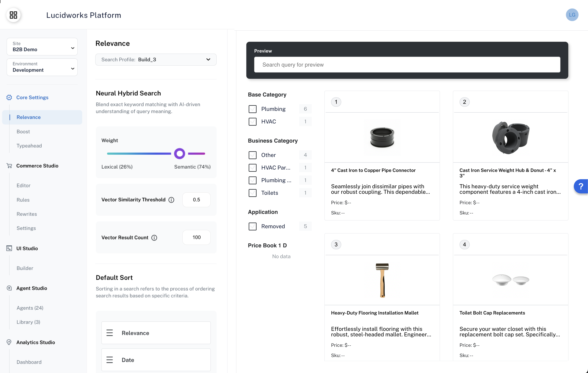Image resolution: width=588 pixels, height=373 pixels.
Task: Click the Plumbing count value 6
Action: coord(305,109)
